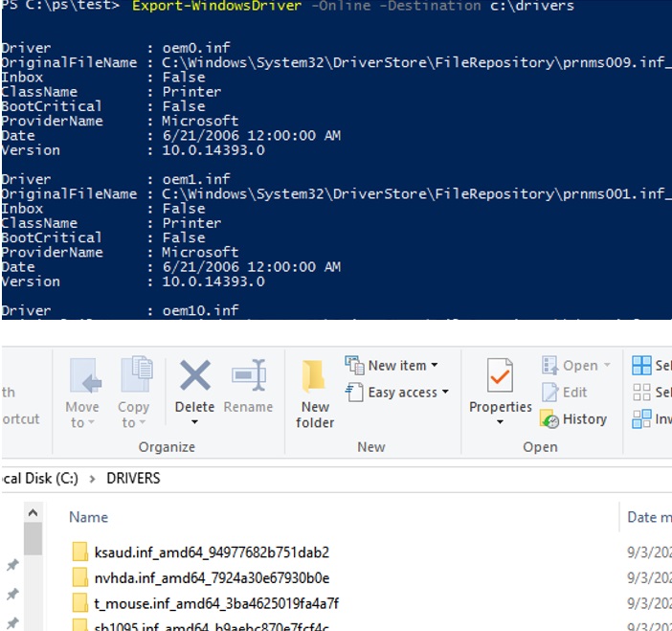Screen dimensions: 672x631
Task: Select the t_mouse.inf_amd64 folder
Action: click(216, 603)
